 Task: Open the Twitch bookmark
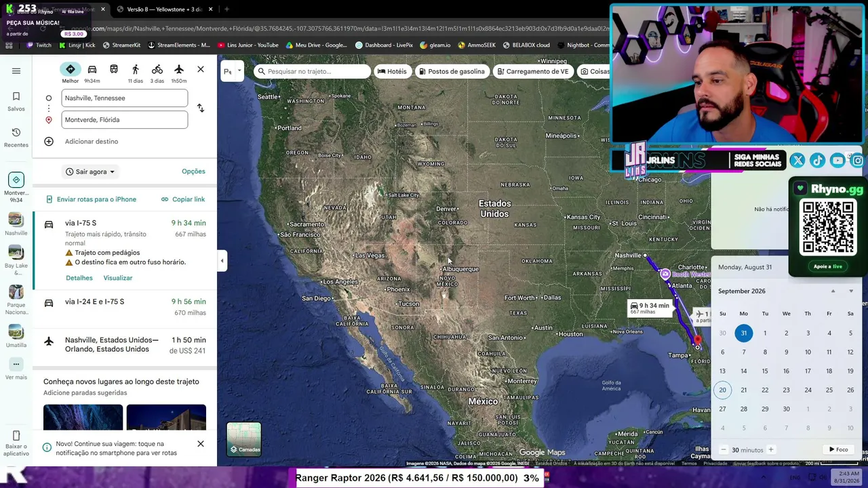click(39, 45)
